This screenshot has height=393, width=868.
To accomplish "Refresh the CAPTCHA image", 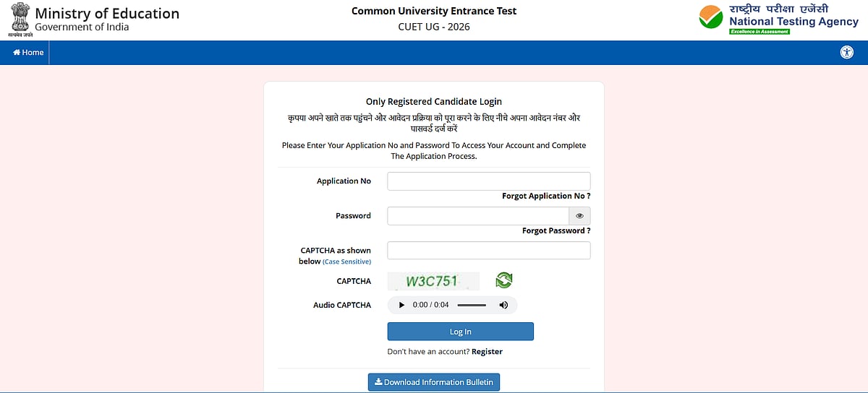I will (x=503, y=280).
